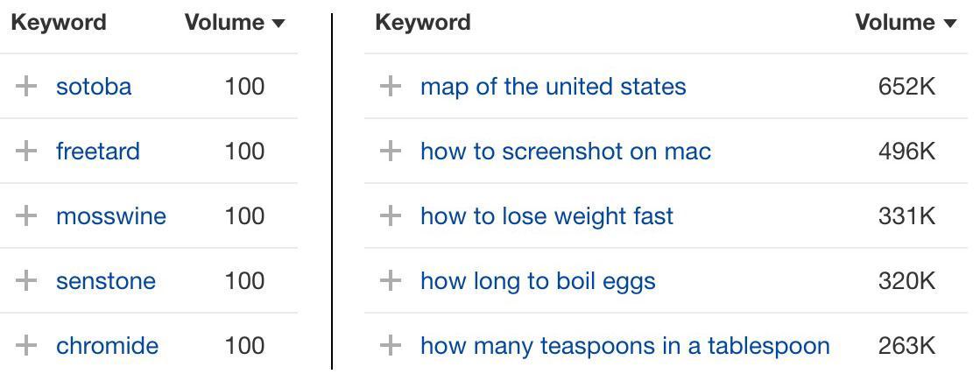Open the sotoba keyword link
Viewport: 980px width, 381px height.
tap(94, 87)
